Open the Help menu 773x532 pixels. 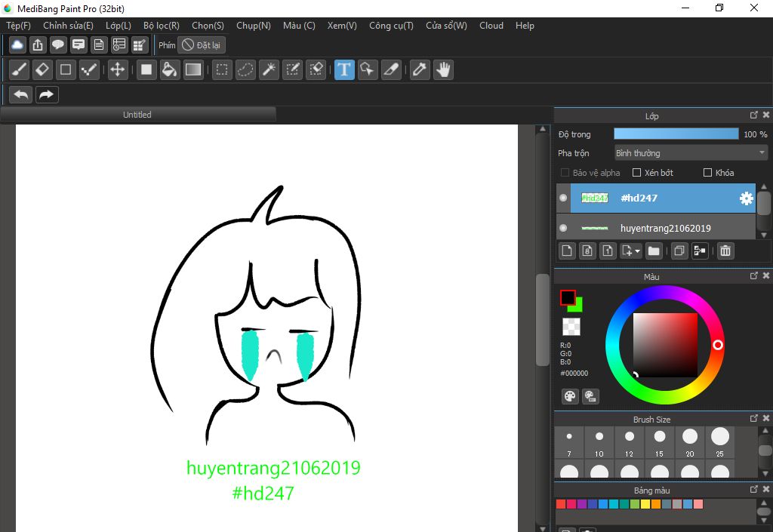[525, 26]
